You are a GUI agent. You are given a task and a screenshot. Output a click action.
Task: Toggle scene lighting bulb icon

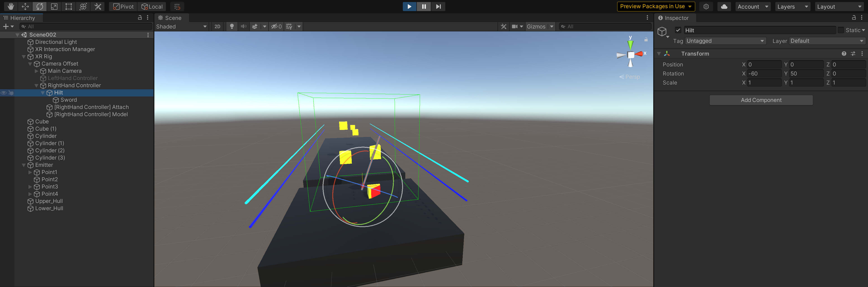pyautogui.click(x=232, y=26)
